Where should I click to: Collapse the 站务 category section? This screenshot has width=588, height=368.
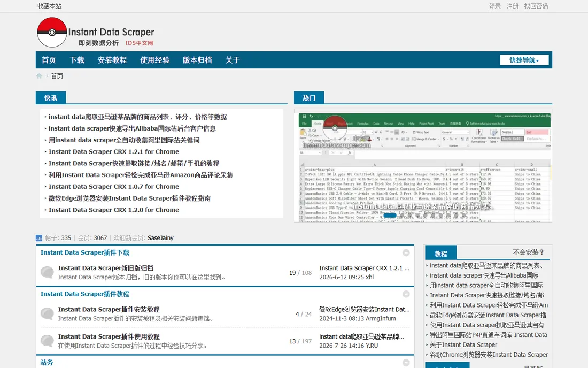point(406,363)
